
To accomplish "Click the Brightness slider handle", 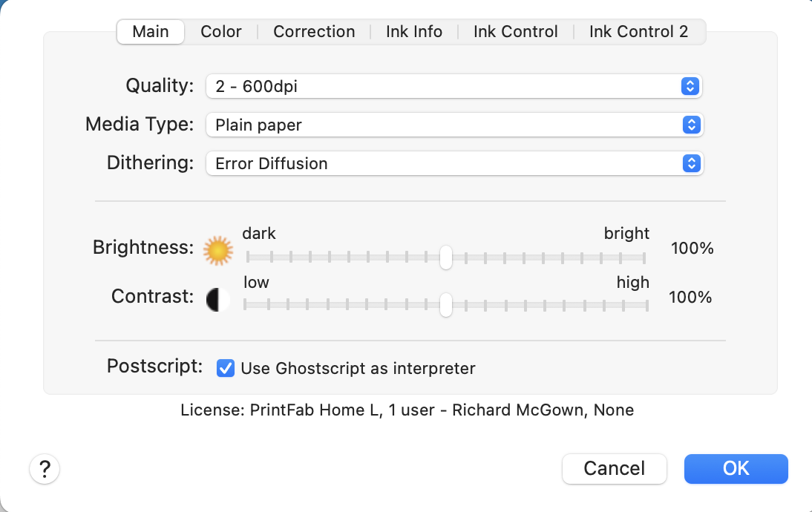I will (x=445, y=257).
